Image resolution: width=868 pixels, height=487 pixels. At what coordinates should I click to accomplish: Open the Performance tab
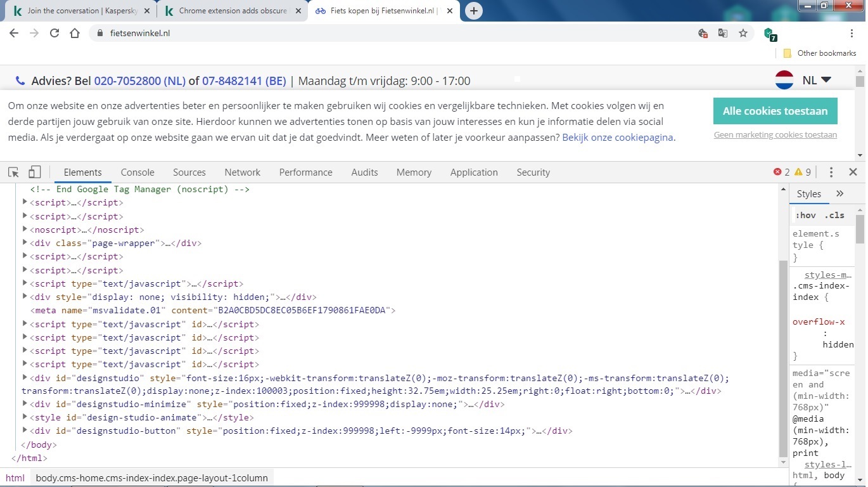(305, 172)
